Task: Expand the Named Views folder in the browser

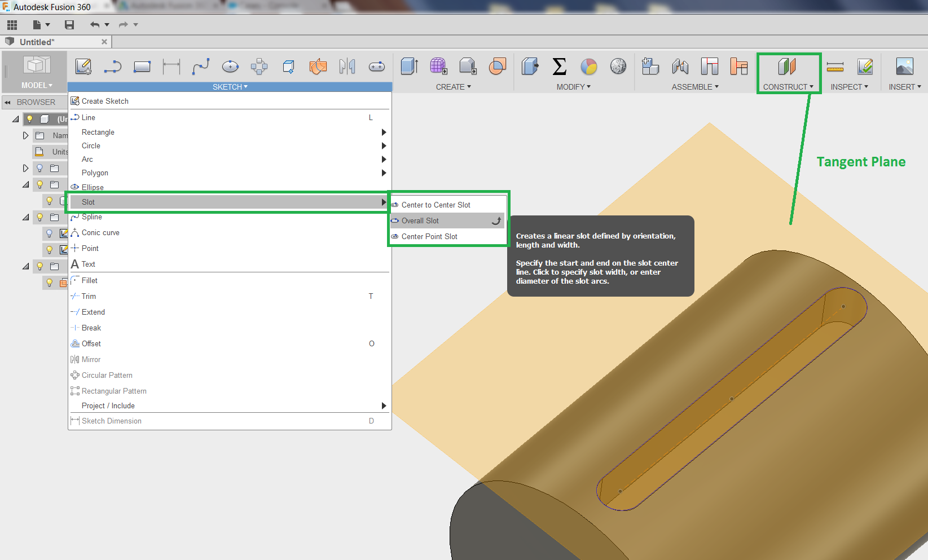Action: [x=25, y=135]
